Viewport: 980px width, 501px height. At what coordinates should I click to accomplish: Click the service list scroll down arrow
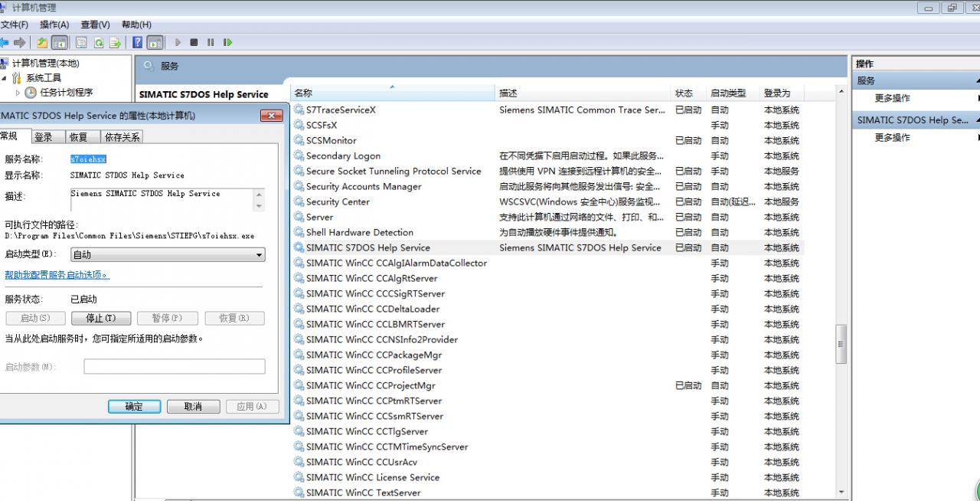coord(841,493)
